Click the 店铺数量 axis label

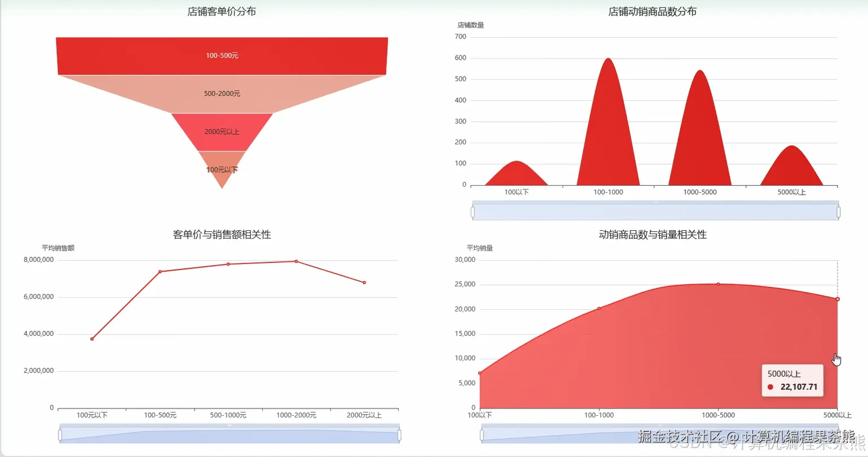tap(471, 25)
